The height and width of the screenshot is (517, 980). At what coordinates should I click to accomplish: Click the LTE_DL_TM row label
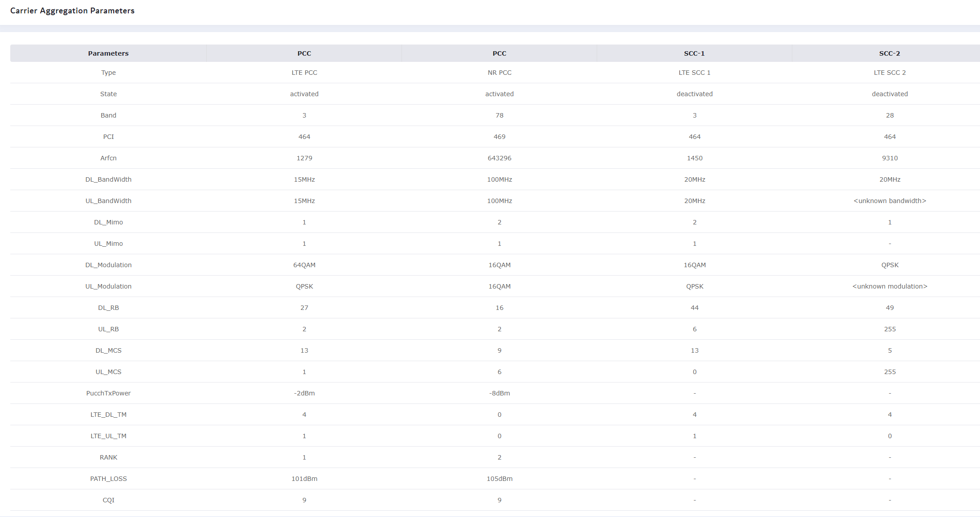pos(108,415)
